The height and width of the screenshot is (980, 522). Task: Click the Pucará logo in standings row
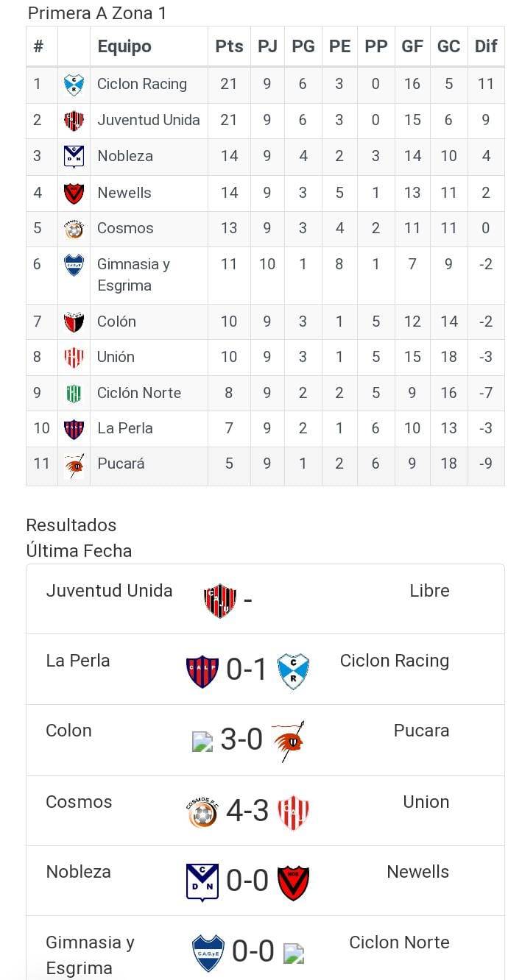click(74, 465)
